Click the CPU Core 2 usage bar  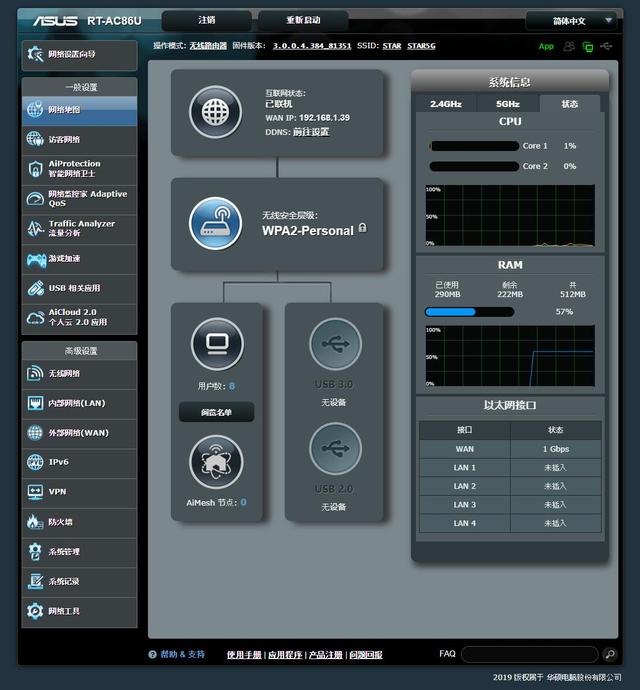click(474, 166)
